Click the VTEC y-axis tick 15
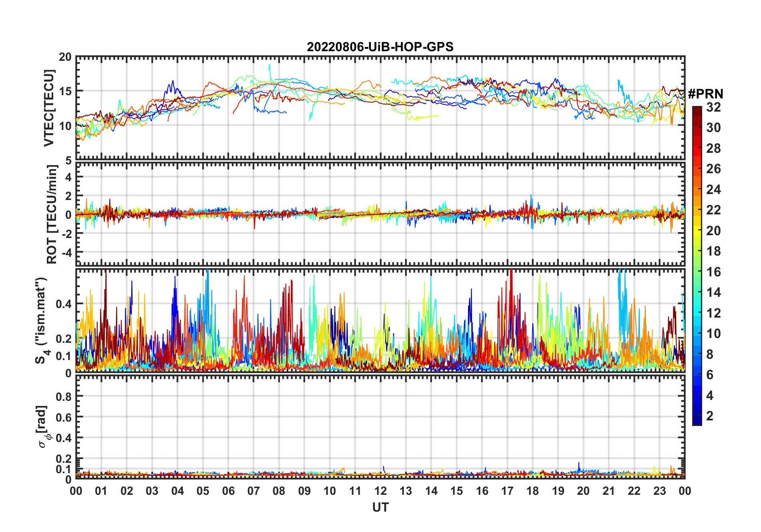Viewport: 761px width, 532px height. [x=65, y=91]
